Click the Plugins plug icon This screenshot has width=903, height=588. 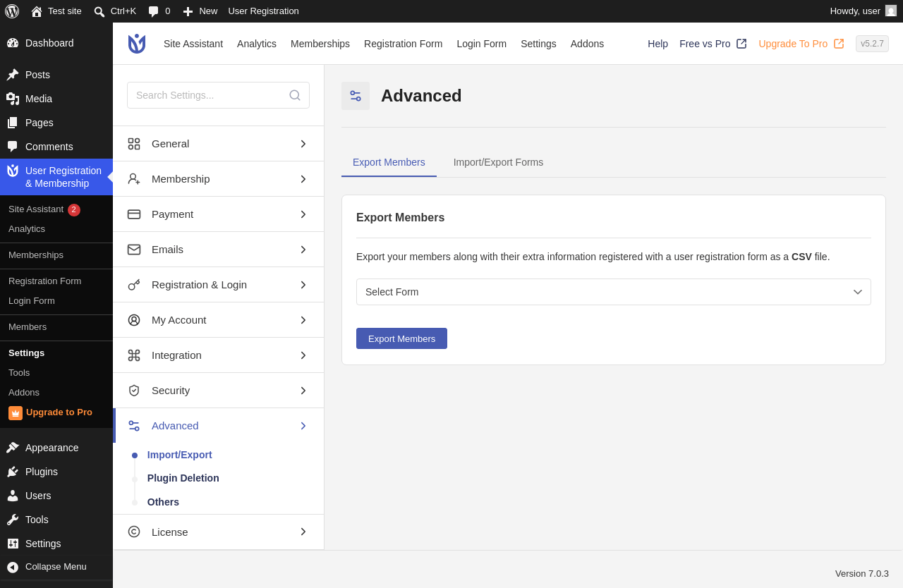pyautogui.click(x=13, y=472)
